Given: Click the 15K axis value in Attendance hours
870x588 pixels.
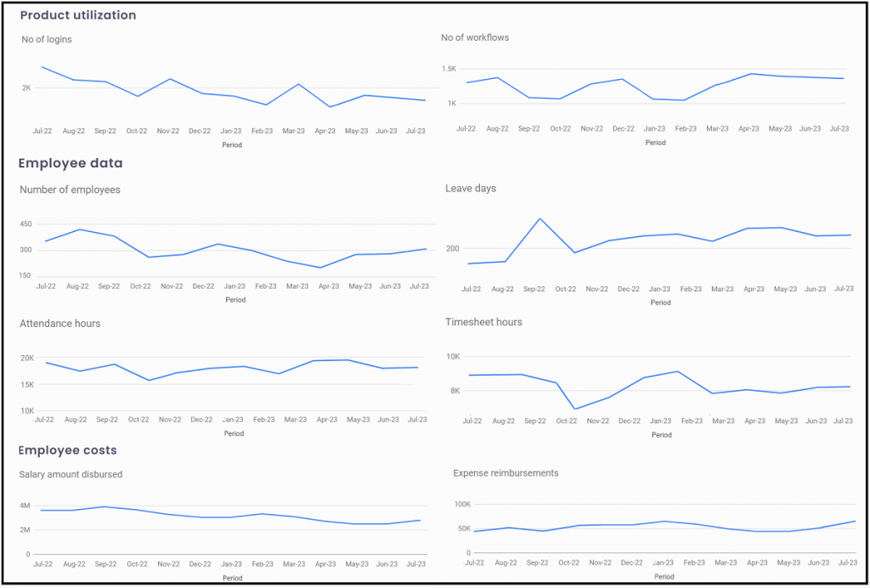Looking at the screenshot, I should tap(27, 384).
